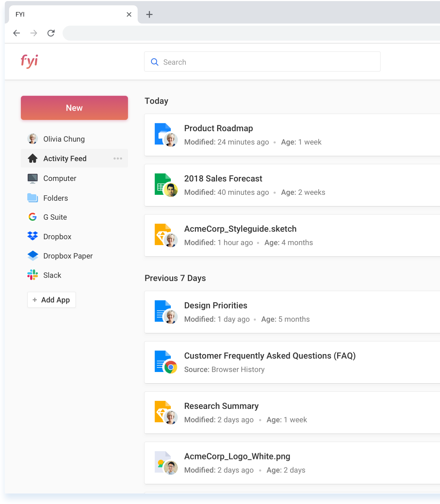Open the 2018 Sales Forecast spreadsheet
Screen dimensions: 440x504
pos(223,179)
